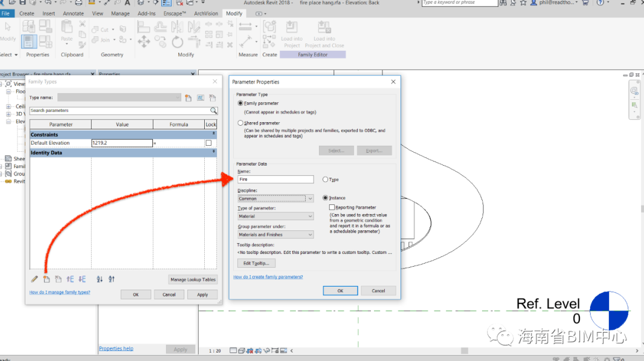This screenshot has height=361, width=644.
Task: Expand the Group parameter under dropdown
Action: tap(275, 235)
